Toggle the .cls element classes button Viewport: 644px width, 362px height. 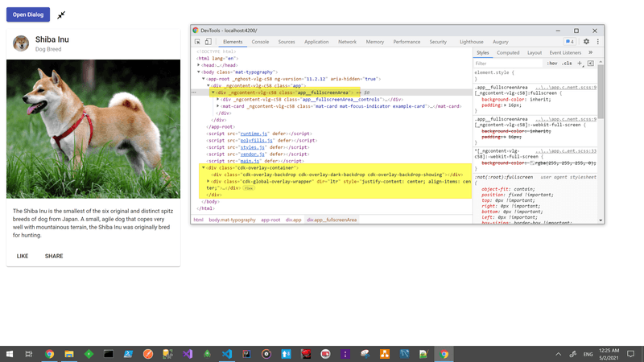(568, 64)
